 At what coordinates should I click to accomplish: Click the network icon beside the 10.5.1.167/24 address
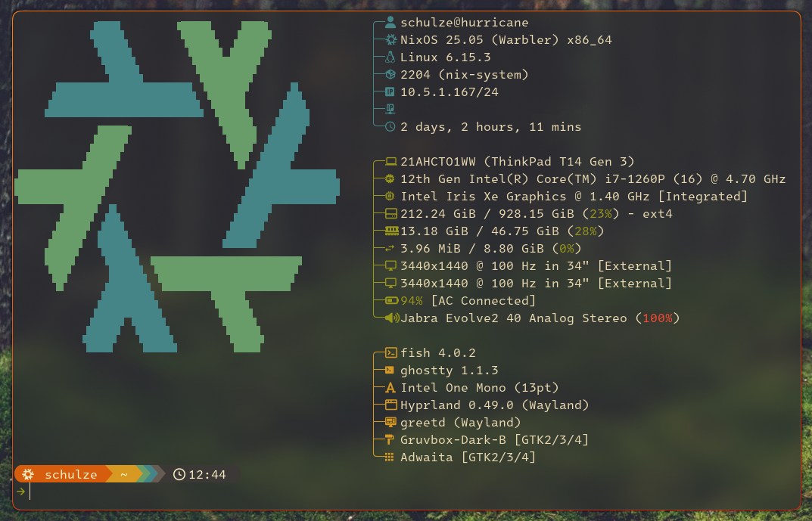coord(388,91)
